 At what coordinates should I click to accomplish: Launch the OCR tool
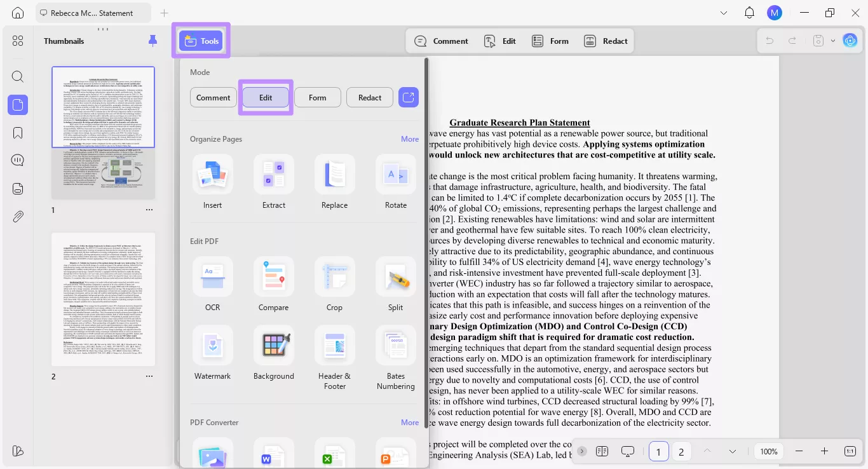(213, 284)
